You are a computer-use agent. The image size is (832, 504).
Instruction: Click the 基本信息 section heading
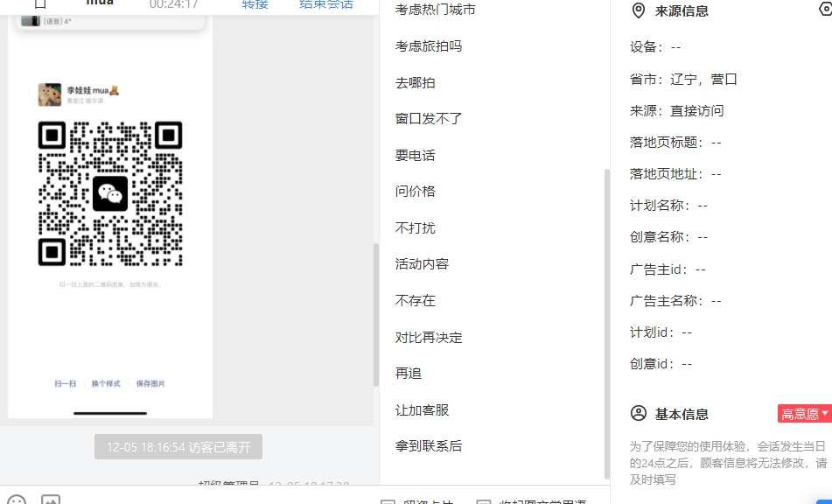(x=682, y=414)
